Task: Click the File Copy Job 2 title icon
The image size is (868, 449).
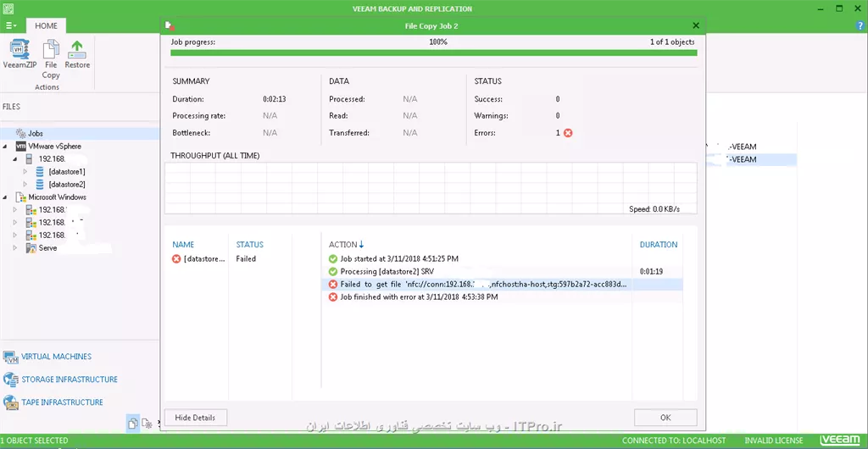Action: [170, 25]
